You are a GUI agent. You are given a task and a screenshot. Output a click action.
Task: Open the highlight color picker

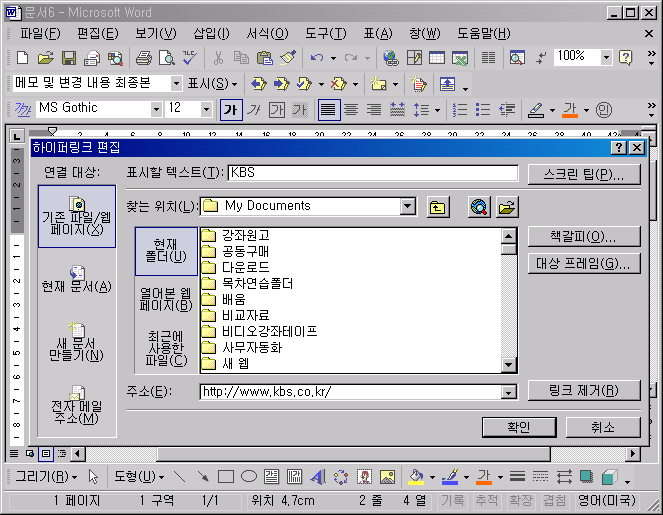click(x=552, y=110)
